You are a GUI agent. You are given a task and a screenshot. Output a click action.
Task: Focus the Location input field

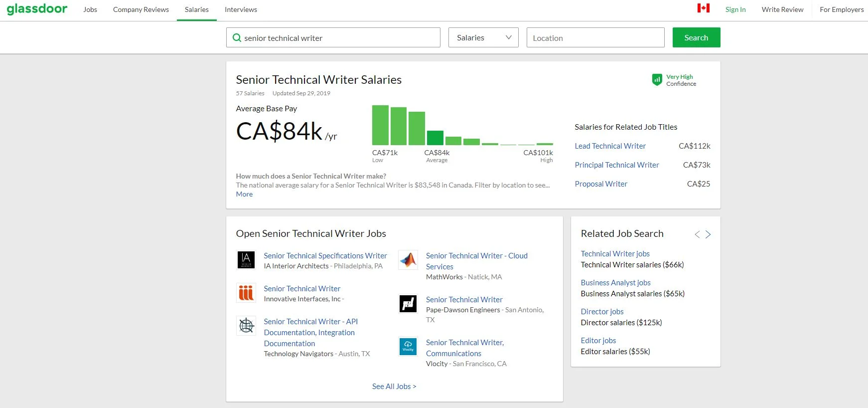point(595,37)
